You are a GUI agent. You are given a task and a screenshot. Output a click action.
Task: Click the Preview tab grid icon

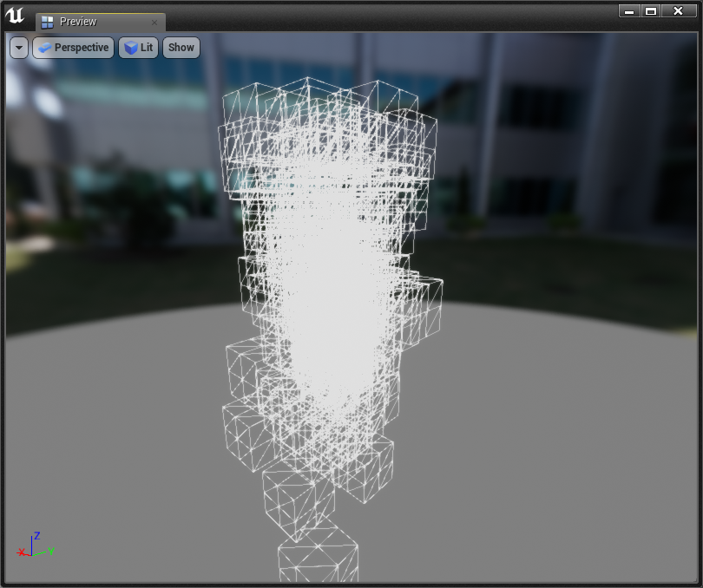[47, 22]
